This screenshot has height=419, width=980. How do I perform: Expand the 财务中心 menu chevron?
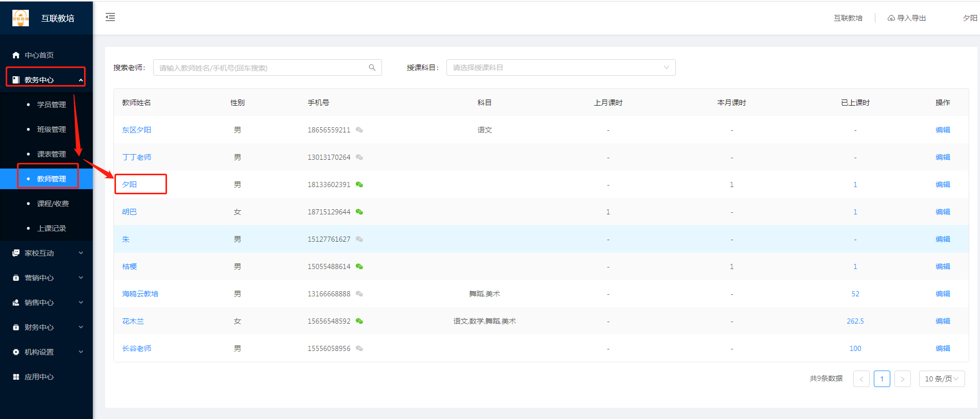81,327
